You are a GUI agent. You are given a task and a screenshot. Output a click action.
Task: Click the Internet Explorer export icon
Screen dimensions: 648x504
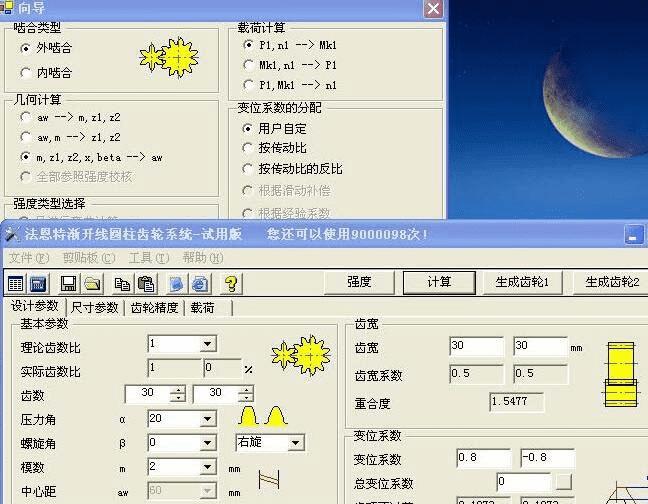pyautogui.click(x=200, y=283)
